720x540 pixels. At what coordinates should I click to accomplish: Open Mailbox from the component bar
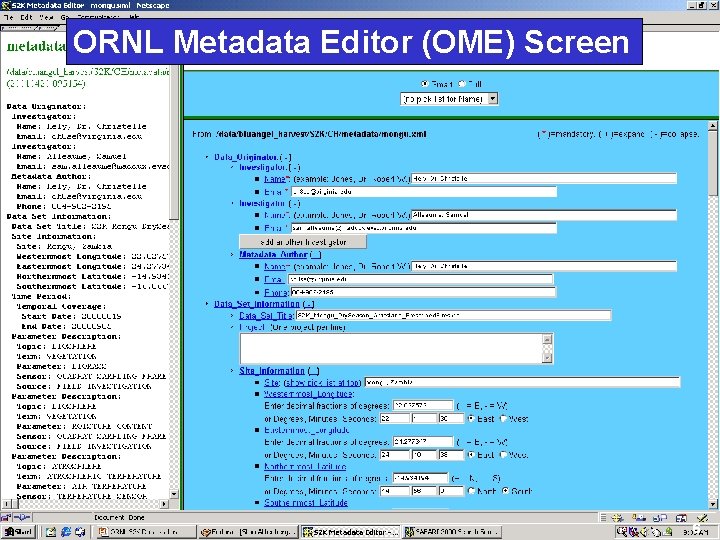pyautogui.click(x=639, y=518)
